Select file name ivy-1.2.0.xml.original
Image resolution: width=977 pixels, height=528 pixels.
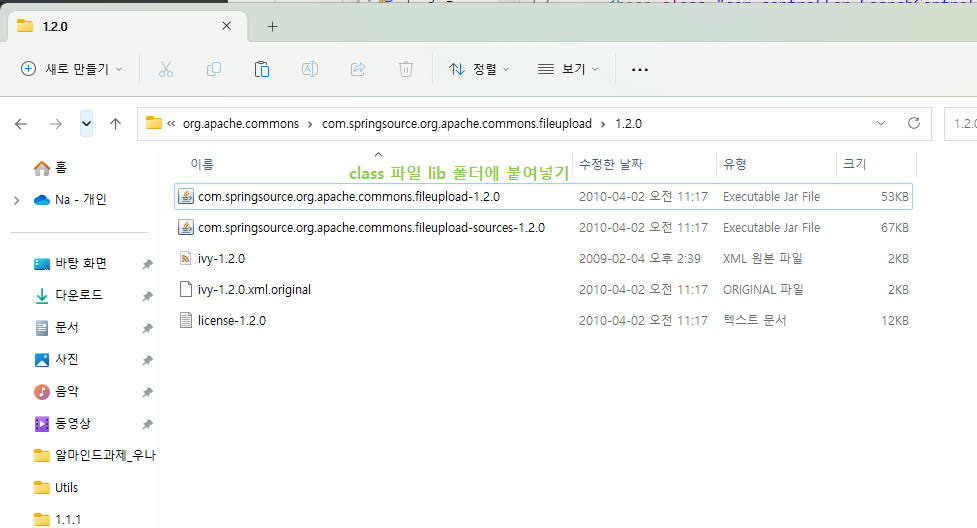click(x=254, y=289)
